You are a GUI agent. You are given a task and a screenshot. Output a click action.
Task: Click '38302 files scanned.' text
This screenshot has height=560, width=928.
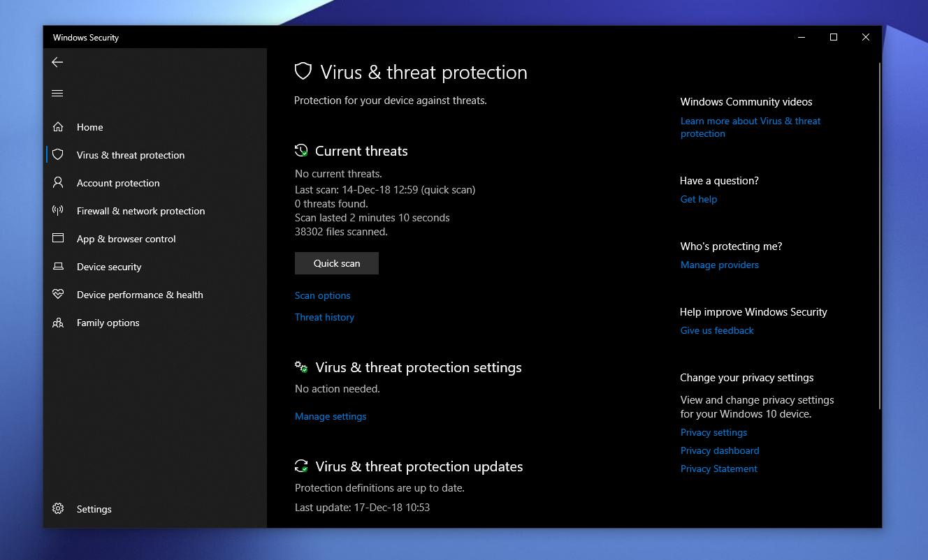point(341,232)
